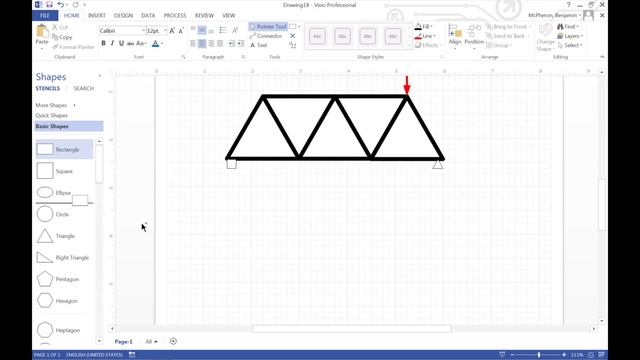Open the Quick Shapes stencil
The width and height of the screenshot is (640, 360).
[51, 116]
